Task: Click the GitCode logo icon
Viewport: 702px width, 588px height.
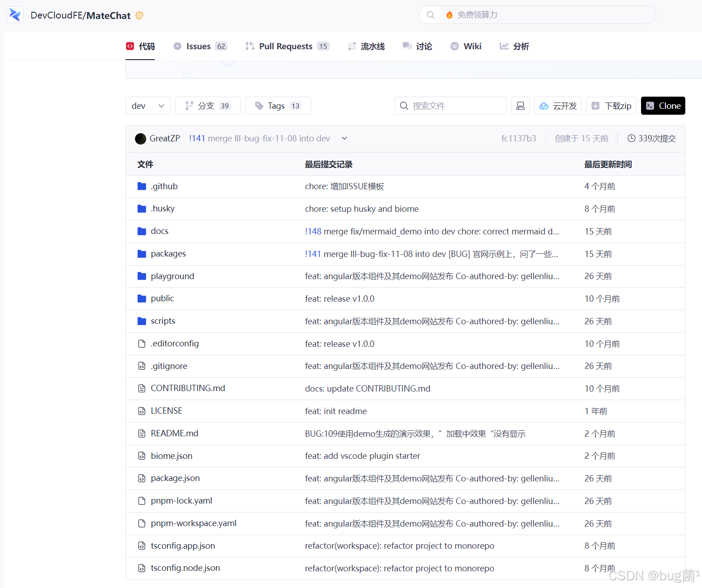Action: [x=15, y=15]
